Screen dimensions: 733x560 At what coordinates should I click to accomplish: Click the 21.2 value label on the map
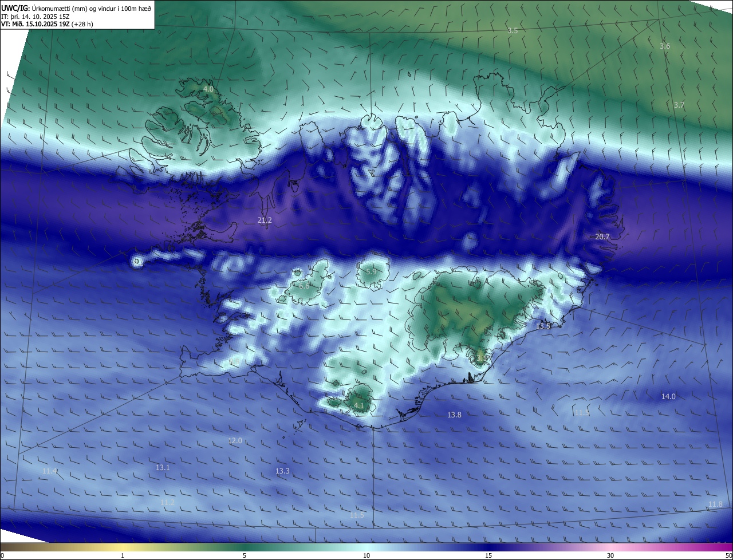265,220
